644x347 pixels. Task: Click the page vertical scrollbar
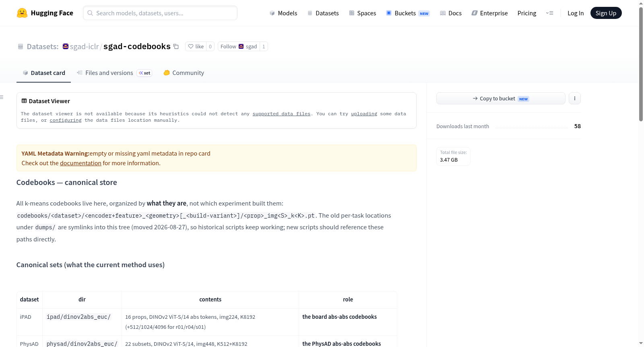641,64
